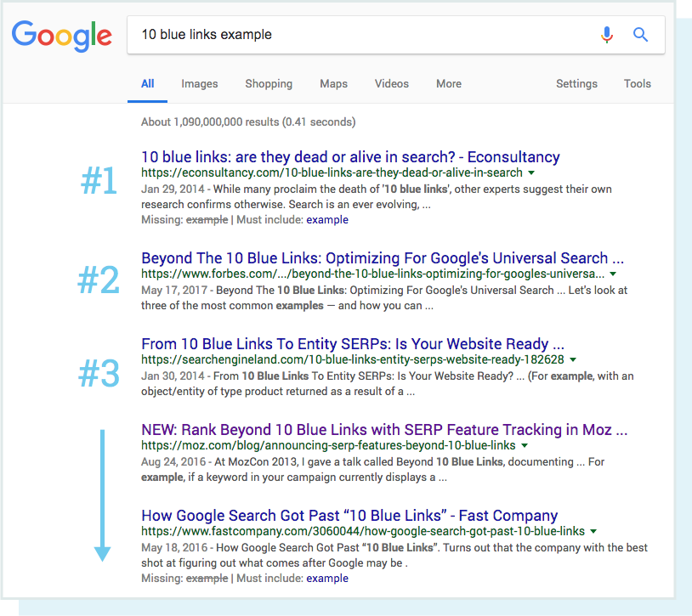Open the Tools menu

[638, 83]
